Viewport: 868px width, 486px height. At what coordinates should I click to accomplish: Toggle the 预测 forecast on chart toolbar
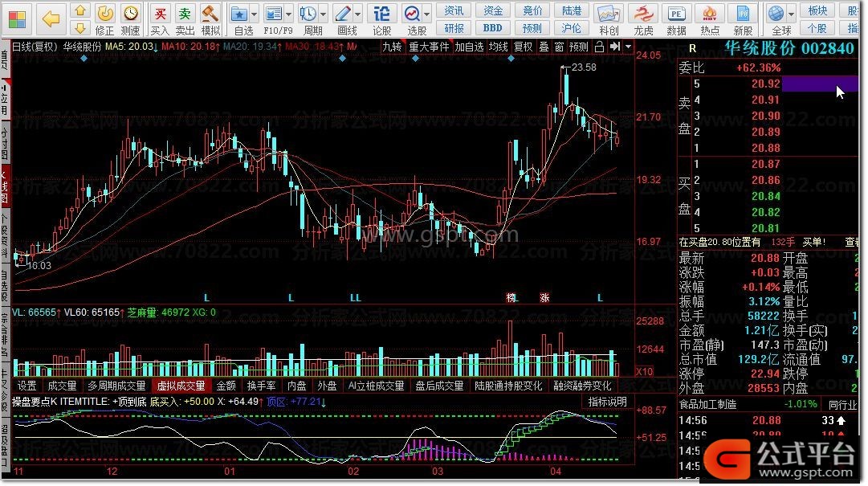coord(578,47)
